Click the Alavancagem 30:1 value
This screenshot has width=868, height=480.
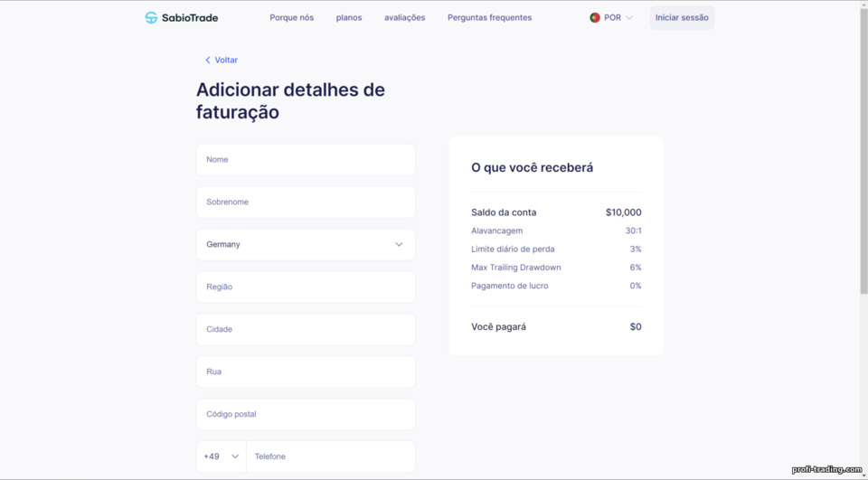[633, 231]
